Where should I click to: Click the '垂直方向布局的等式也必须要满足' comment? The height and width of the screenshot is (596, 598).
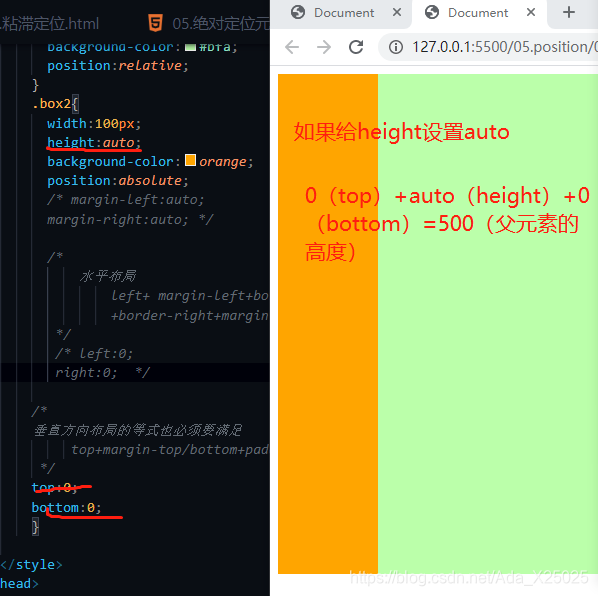click(x=138, y=430)
